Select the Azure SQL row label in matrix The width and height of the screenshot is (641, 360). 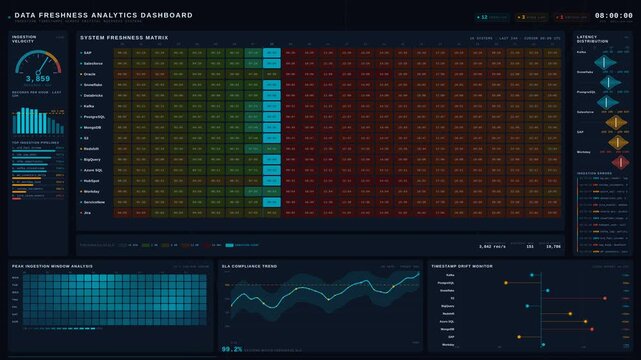(x=93, y=170)
